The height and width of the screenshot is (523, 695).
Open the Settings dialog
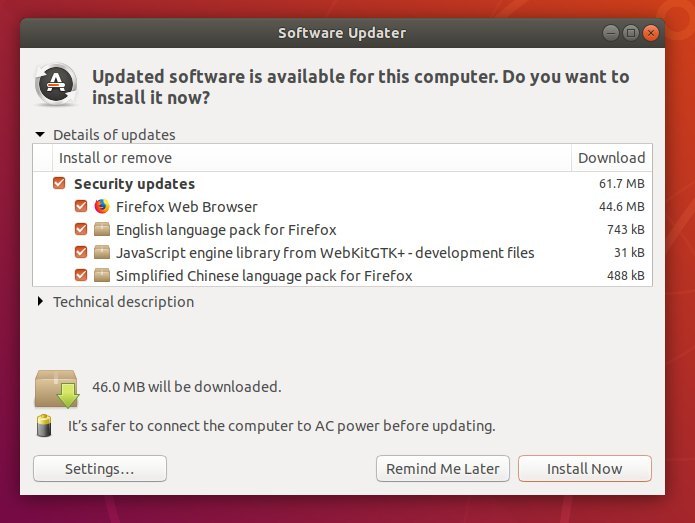coord(100,468)
